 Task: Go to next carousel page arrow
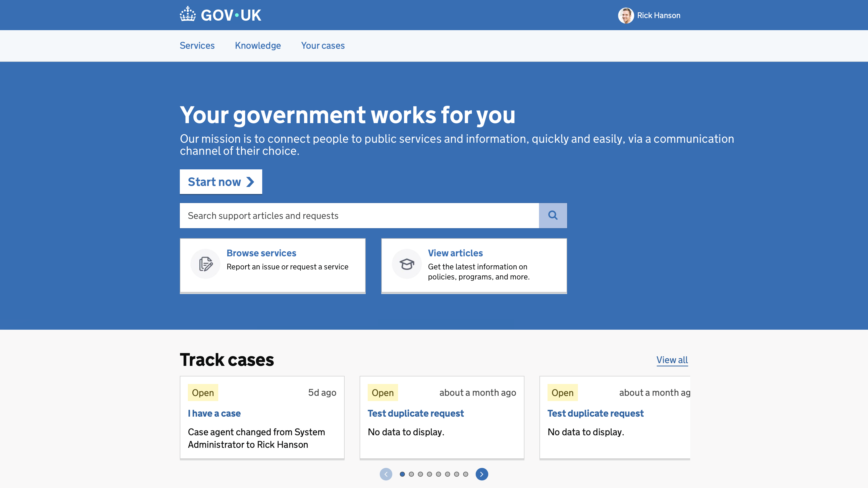[482, 474]
